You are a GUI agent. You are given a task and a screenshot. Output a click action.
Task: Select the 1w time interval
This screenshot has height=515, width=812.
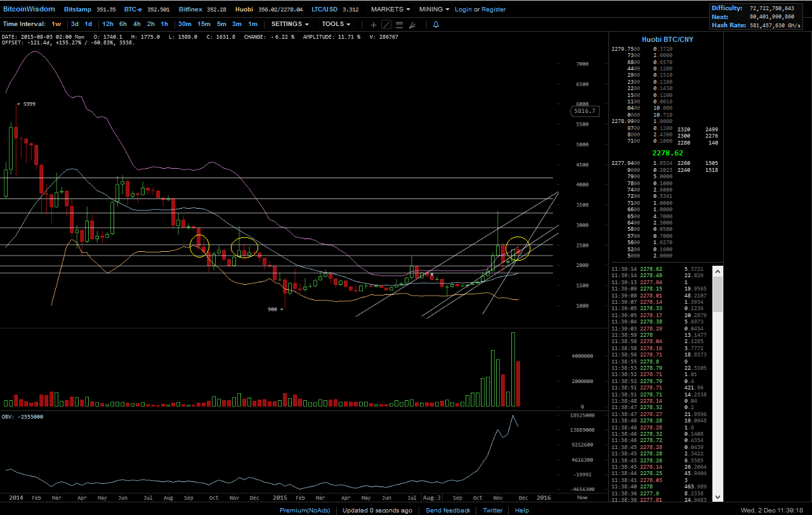tap(56, 24)
